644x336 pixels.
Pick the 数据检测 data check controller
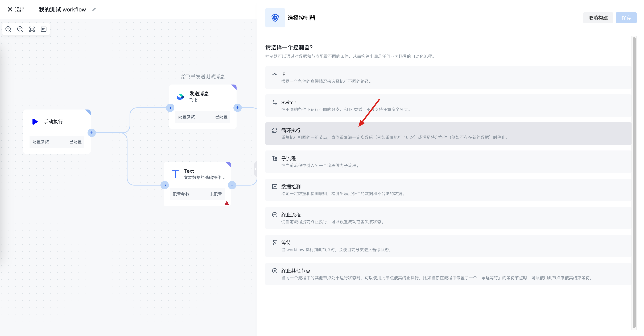coord(448,190)
